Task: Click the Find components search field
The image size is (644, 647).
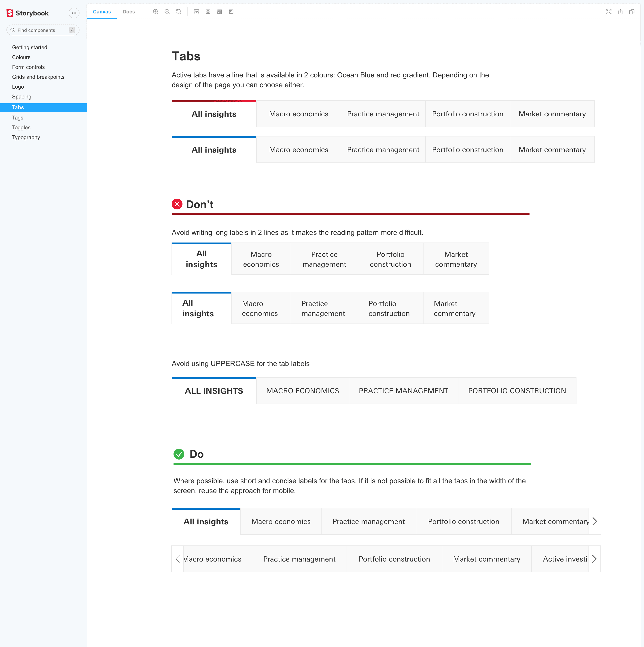Action: pyautogui.click(x=40, y=30)
